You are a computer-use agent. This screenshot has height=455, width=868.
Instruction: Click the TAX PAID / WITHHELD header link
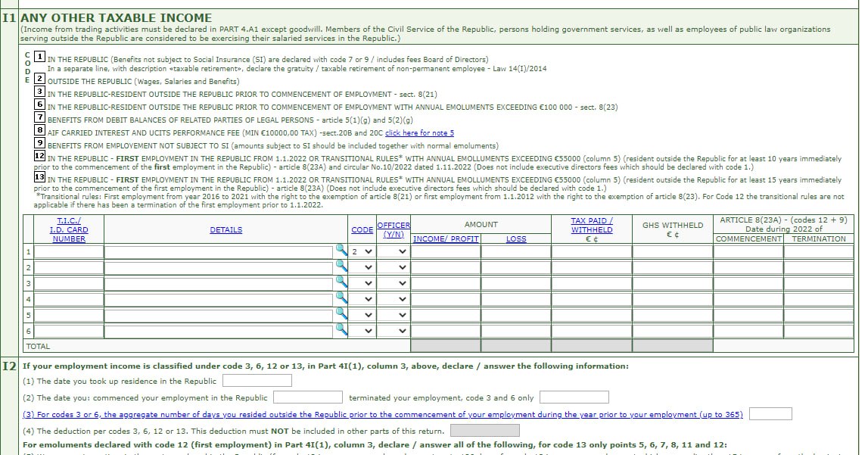(592, 225)
